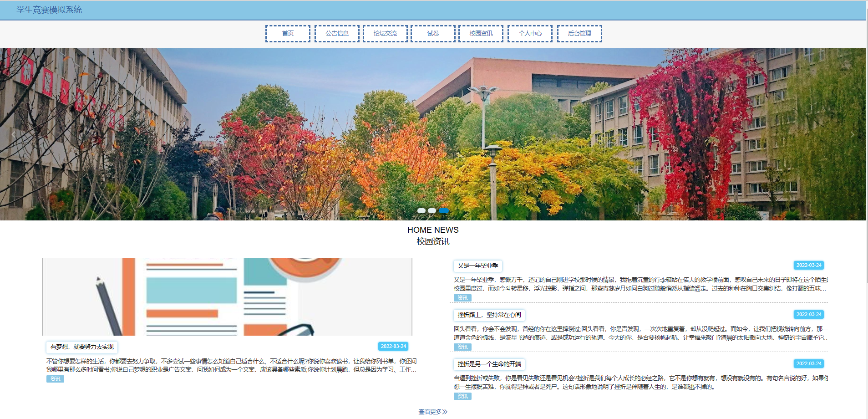
Task: Open the 查看更多 view more link
Action: point(432,411)
